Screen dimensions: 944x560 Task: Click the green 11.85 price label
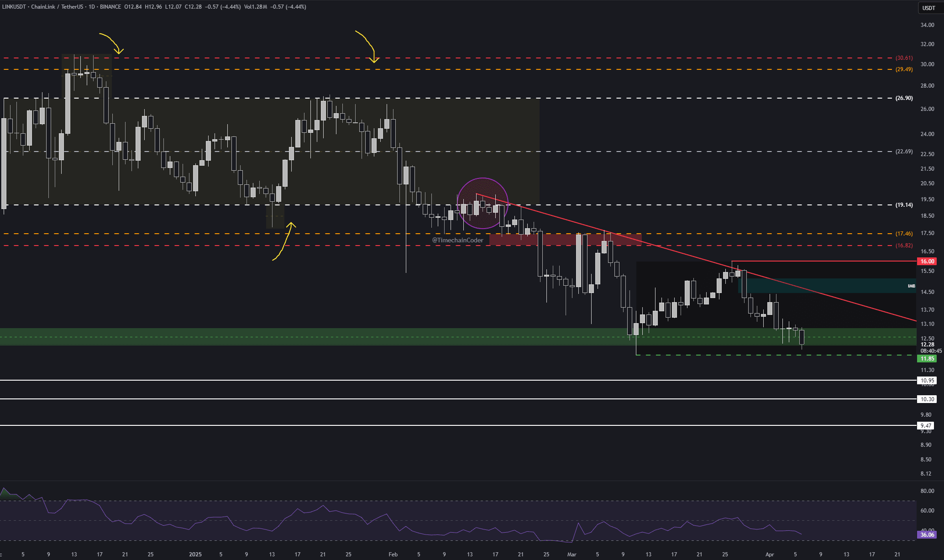click(927, 359)
